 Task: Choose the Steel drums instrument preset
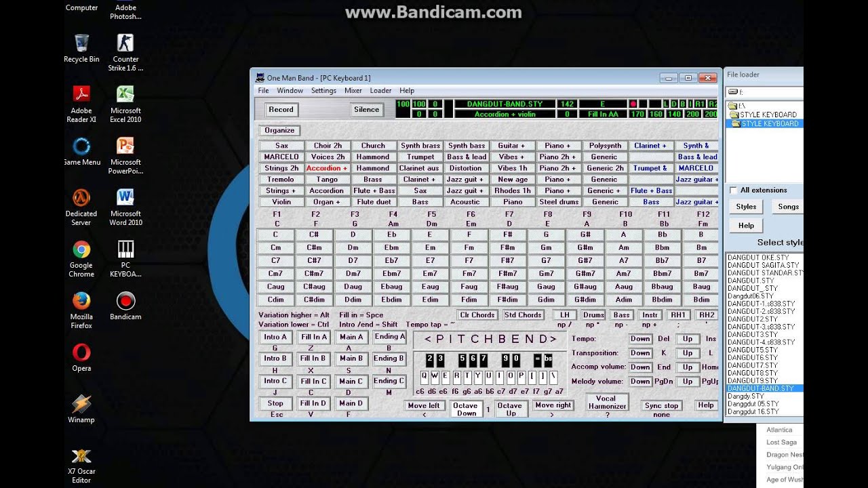pos(559,202)
